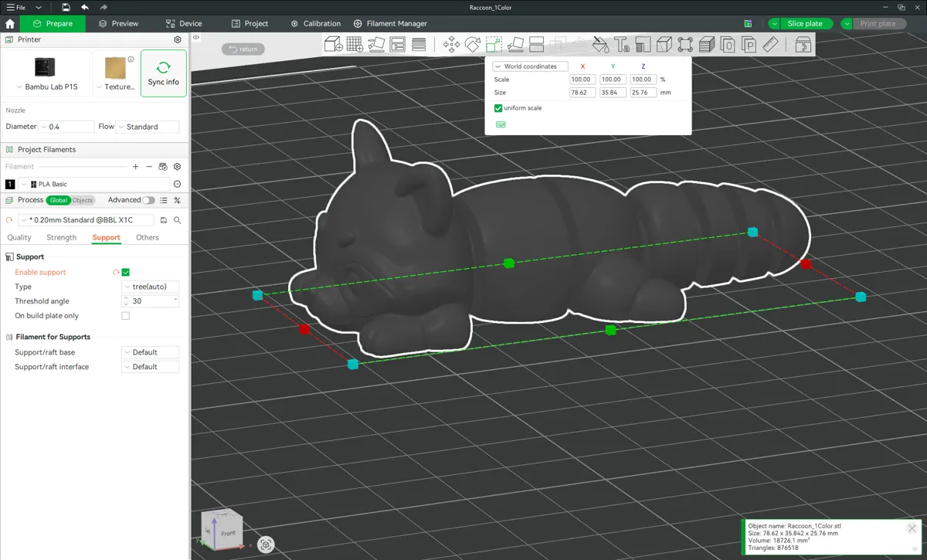Open the Calibration tab
Image resolution: width=927 pixels, height=560 pixels.
click(315, 24)
